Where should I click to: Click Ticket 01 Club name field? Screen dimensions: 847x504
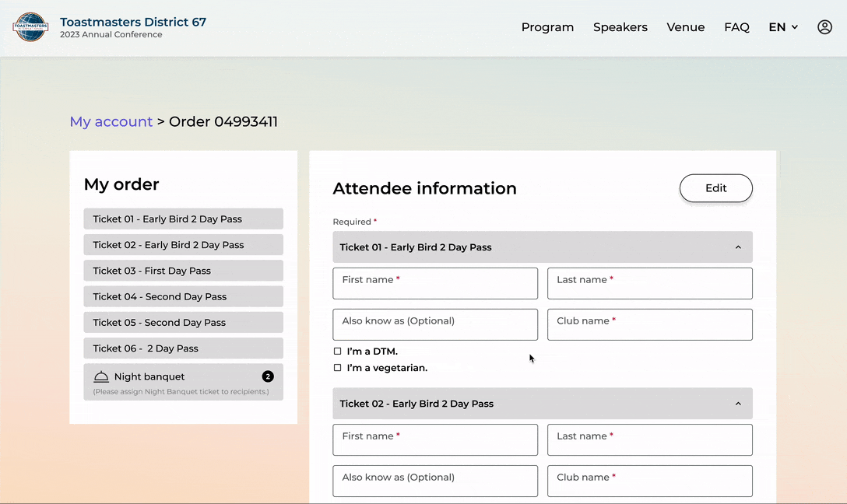[649, 325]
